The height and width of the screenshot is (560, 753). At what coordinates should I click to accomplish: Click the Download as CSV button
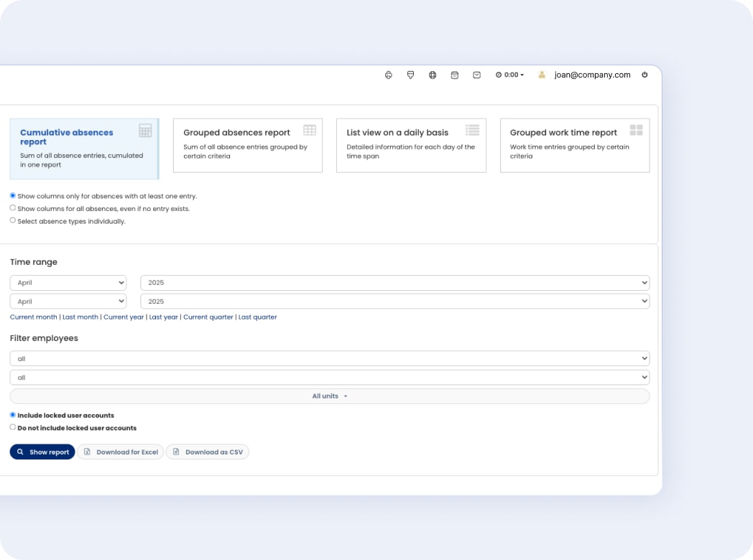click(208, 452)
